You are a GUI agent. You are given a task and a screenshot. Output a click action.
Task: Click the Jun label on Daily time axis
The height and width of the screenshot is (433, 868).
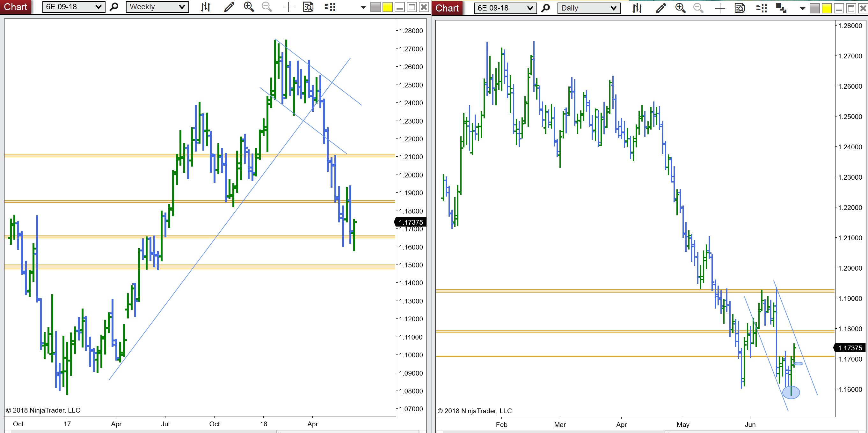[x=750, y=425]
